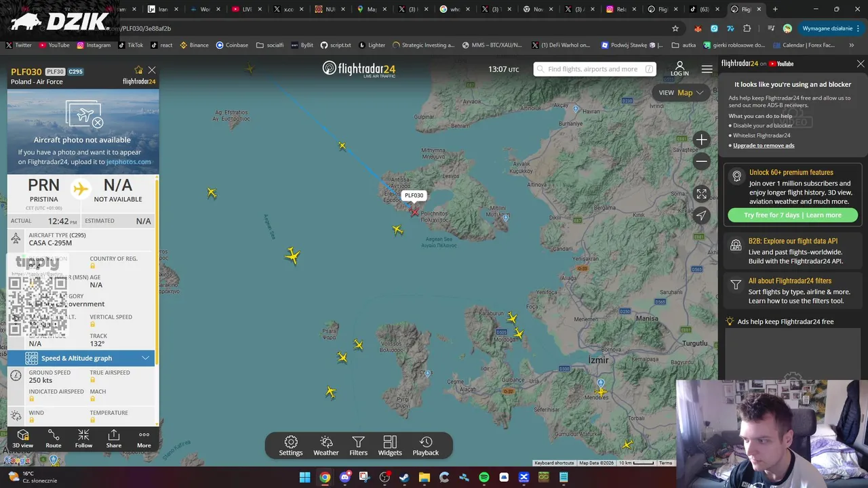
Task: Click the large yellow aircraft over Aegean Sea
Action: 292,256
